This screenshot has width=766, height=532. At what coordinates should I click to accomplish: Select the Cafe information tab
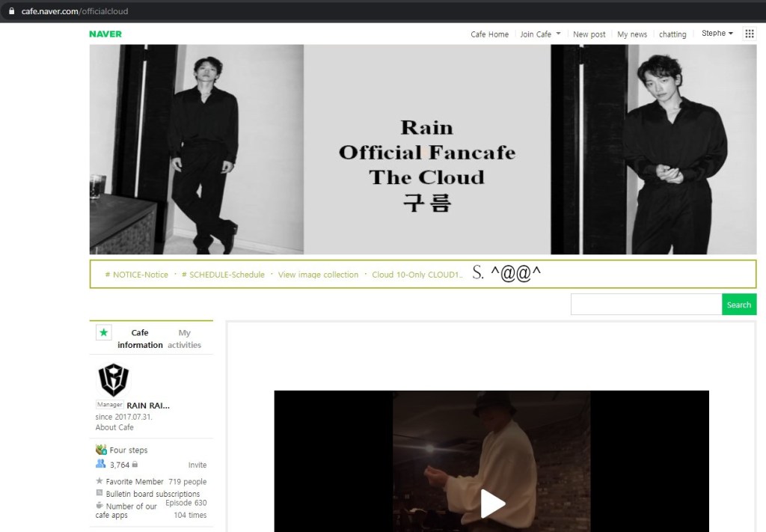point(140,339)
